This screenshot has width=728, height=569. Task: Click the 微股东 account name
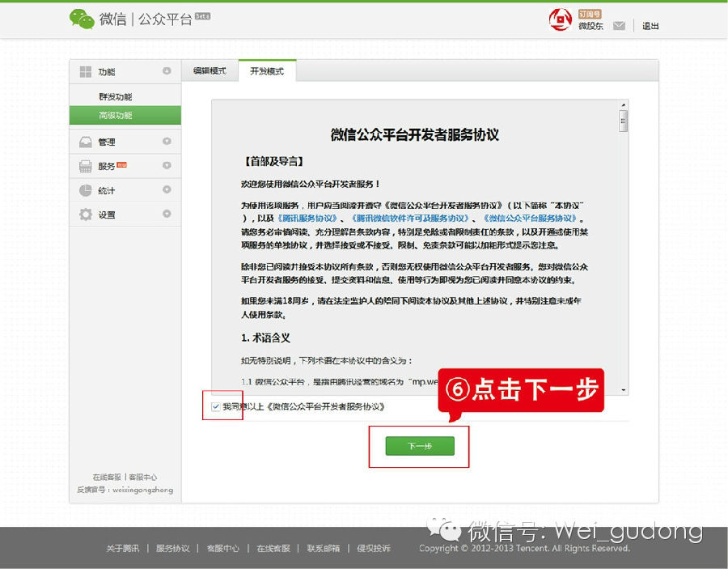[590, 26]
